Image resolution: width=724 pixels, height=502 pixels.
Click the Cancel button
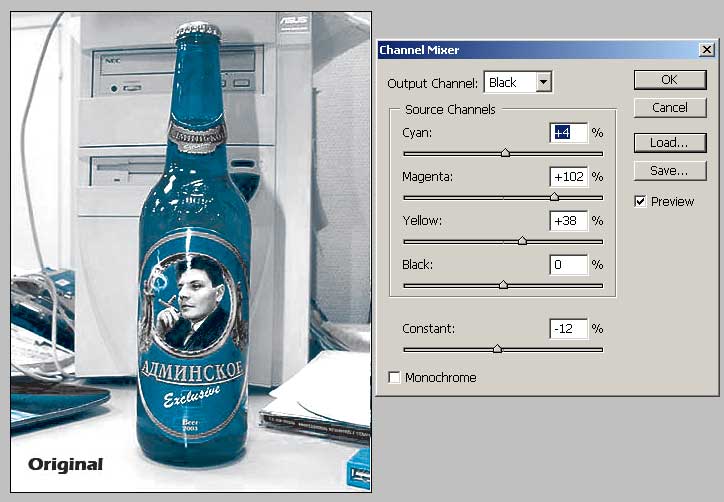[x=670, y=108]
